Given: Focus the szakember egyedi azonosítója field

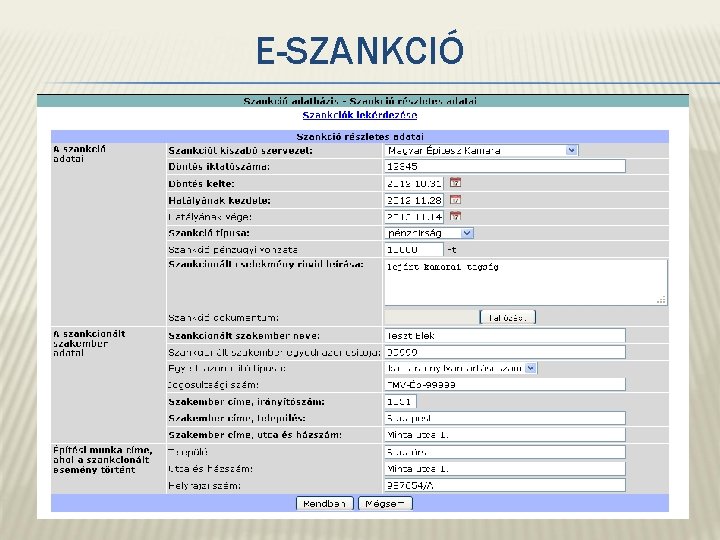Looking at the screenshot, I should tap(505, 352).
